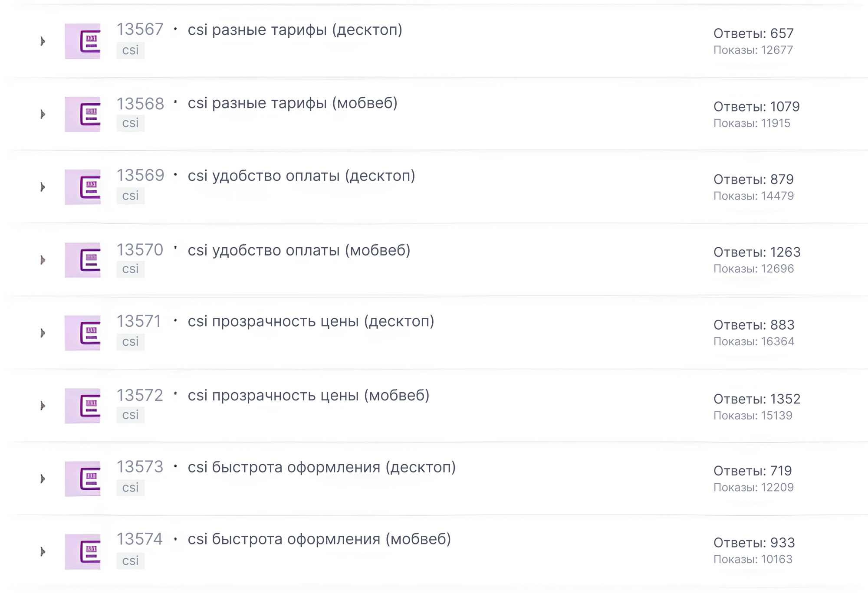Image resolution: width=868 pixels, height=593 pixels.
Task: Click survey icon for 13569 удобство оплаты (десктоп)
Action: coord(82,187)
